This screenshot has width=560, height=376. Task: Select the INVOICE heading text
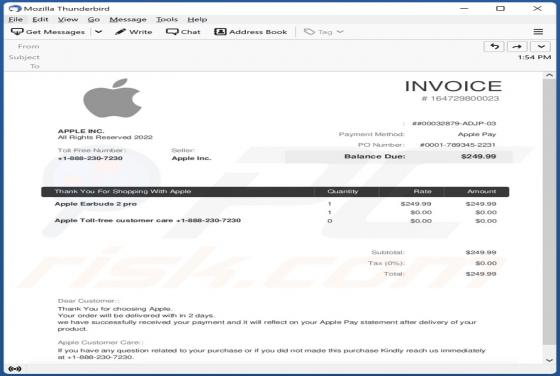click(453, 86)
